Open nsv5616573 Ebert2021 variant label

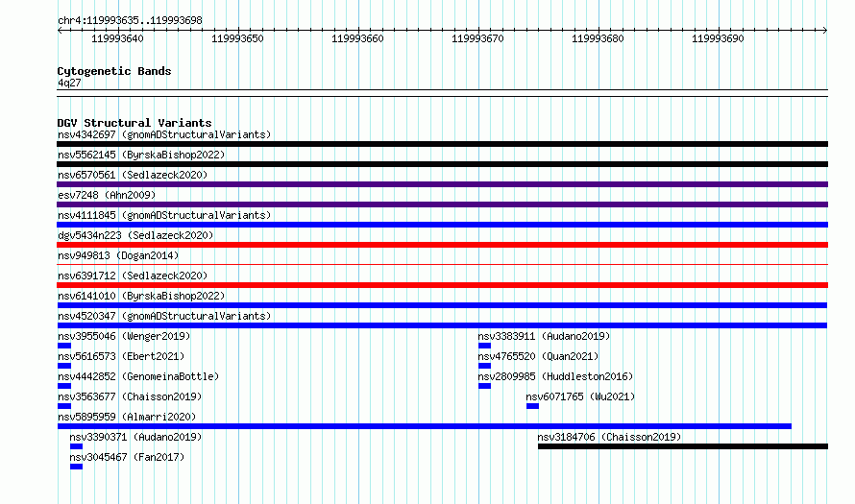coord(121,356)
